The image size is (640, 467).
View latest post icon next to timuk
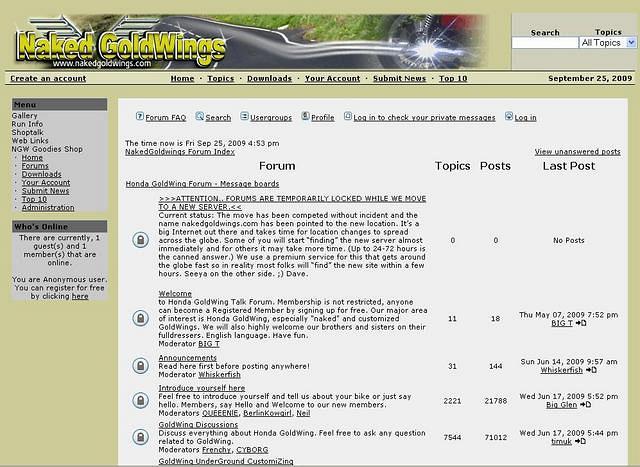580,441
